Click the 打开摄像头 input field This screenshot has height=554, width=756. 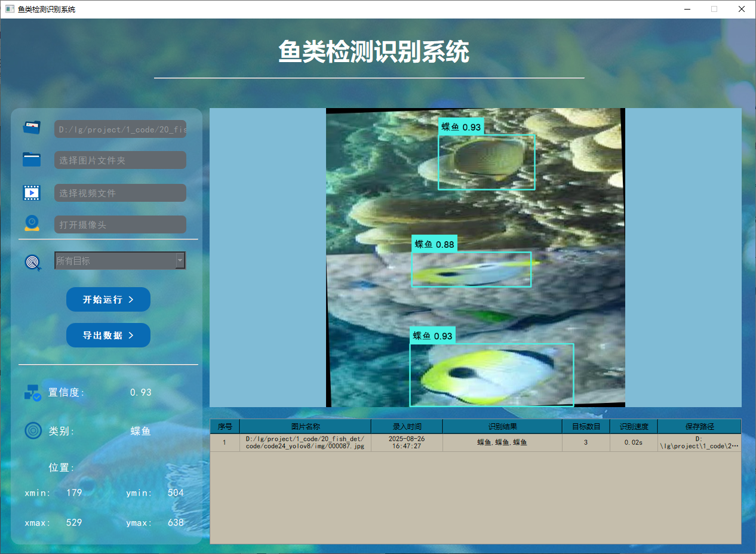tap(120, 224)
